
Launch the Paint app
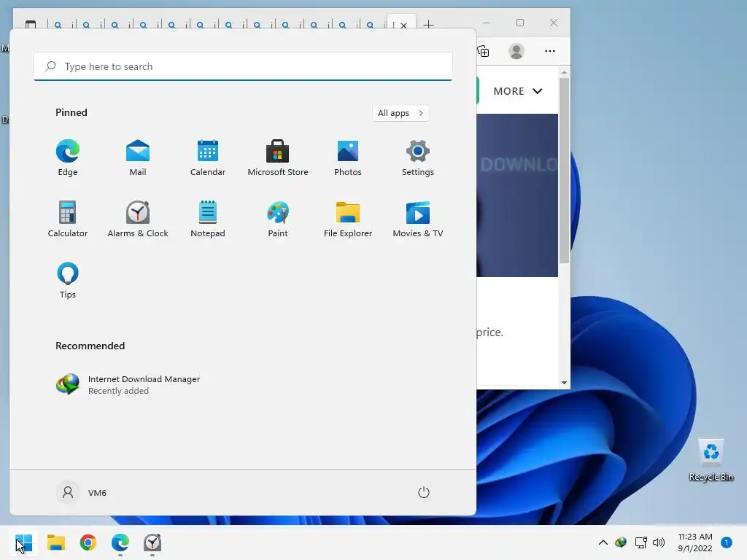pyautogui.click(x=278, y=219)
